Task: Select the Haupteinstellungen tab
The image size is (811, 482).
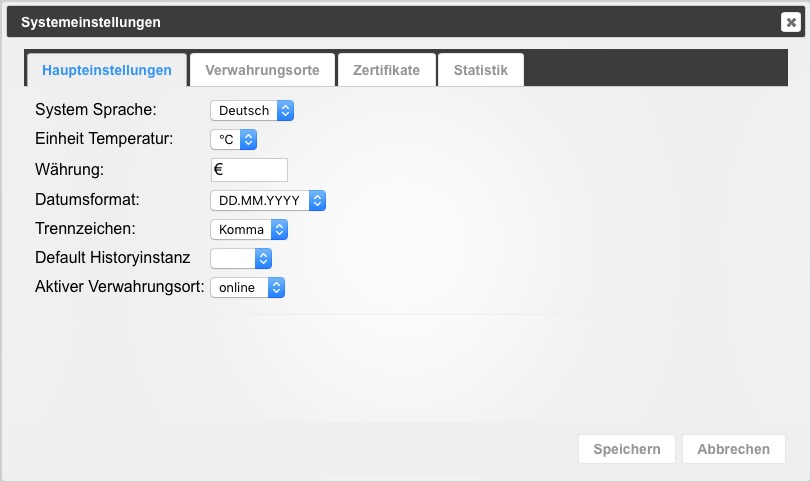Action: pyautogui.click(x=107, y=70)
